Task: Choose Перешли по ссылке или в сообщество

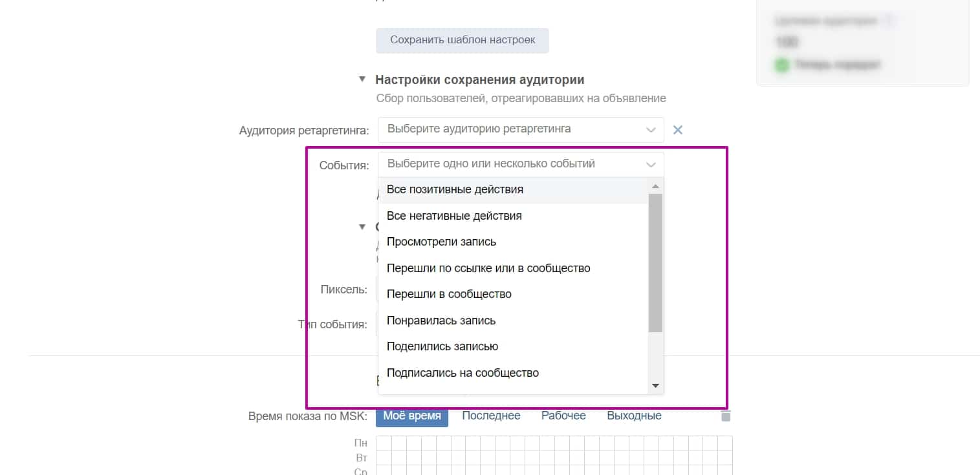Action: (513, 268)
